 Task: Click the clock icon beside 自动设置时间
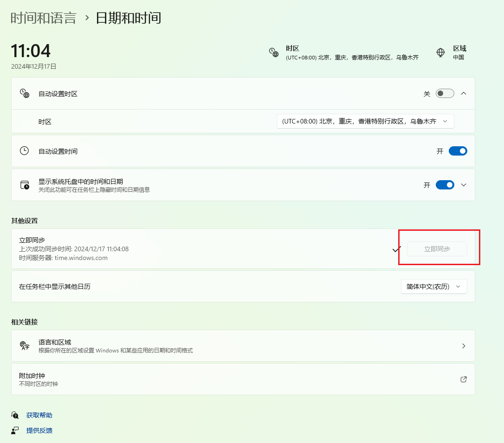[x=24, y=151]
